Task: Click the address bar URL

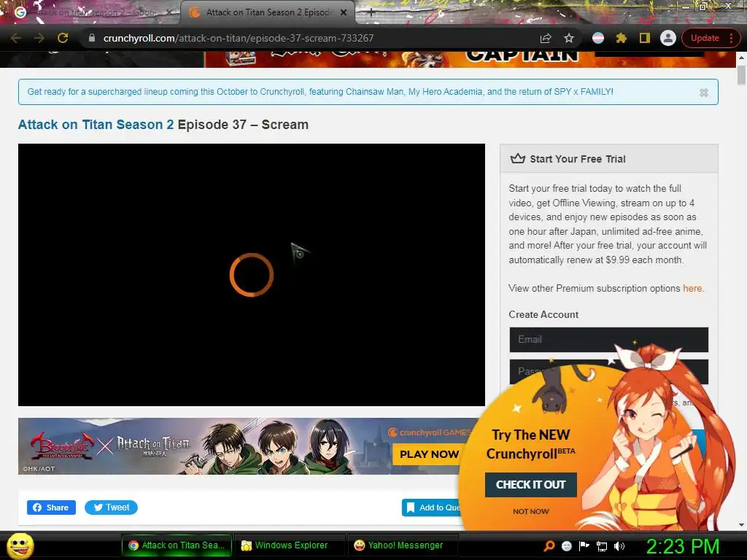Action: 239,38
